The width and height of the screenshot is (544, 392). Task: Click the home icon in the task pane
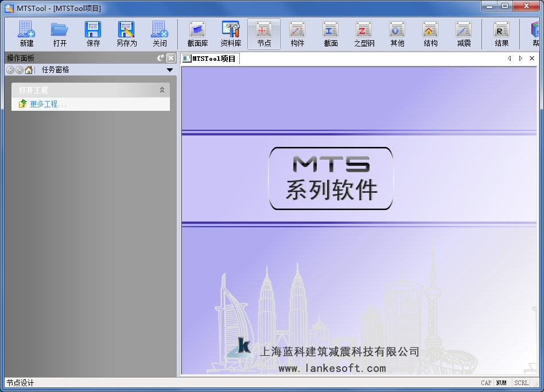tap(29, 69)
